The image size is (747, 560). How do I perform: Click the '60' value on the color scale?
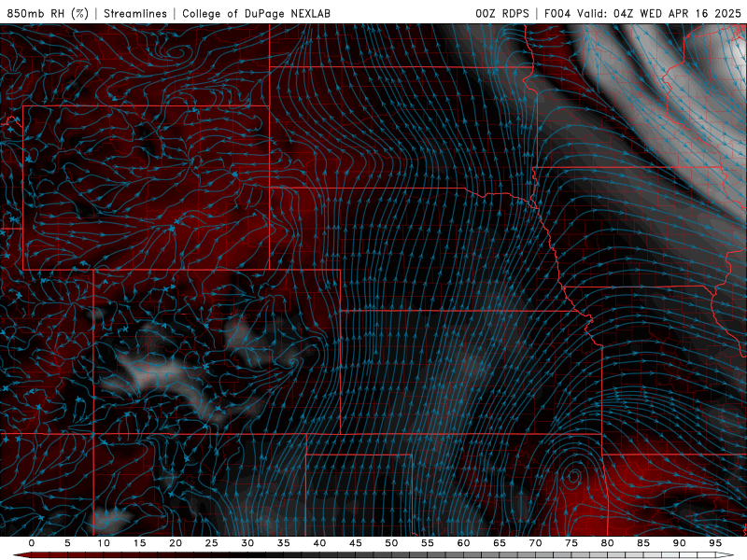click(463, 543)
